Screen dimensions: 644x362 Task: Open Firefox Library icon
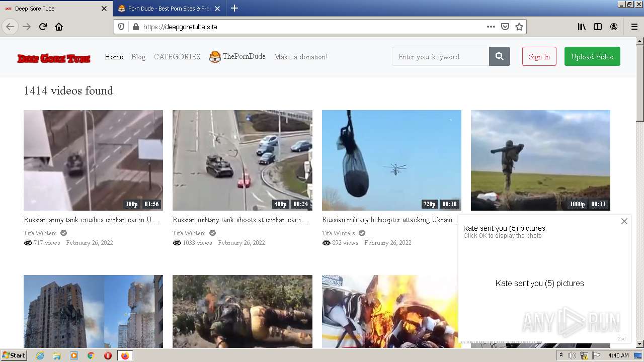coord(582,27)
